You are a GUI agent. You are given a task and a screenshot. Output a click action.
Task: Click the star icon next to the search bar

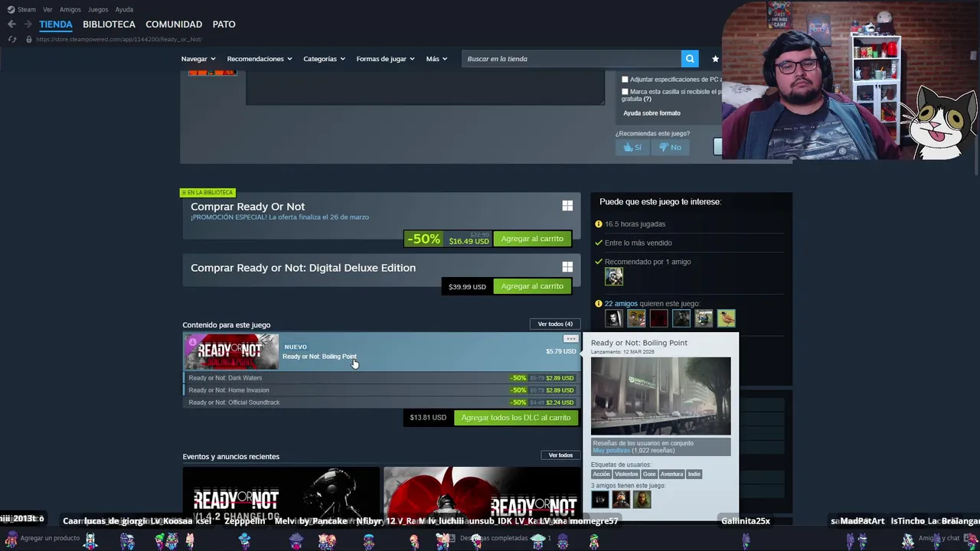[x=715, y=59]
